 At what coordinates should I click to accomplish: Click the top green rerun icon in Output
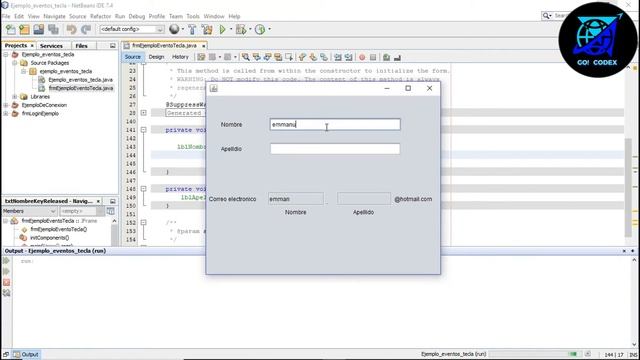pyautogui.click(x=7, y=260)
